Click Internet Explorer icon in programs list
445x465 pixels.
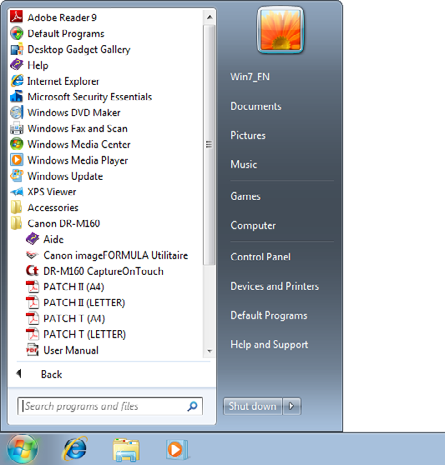point(16,81)
